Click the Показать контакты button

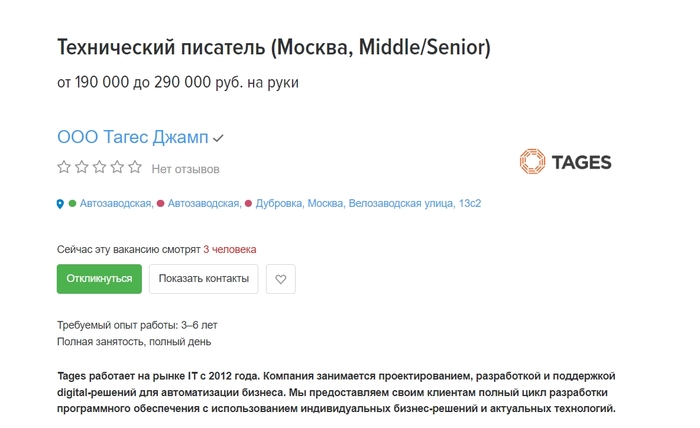pyautogui.click(x=204, y=279)
